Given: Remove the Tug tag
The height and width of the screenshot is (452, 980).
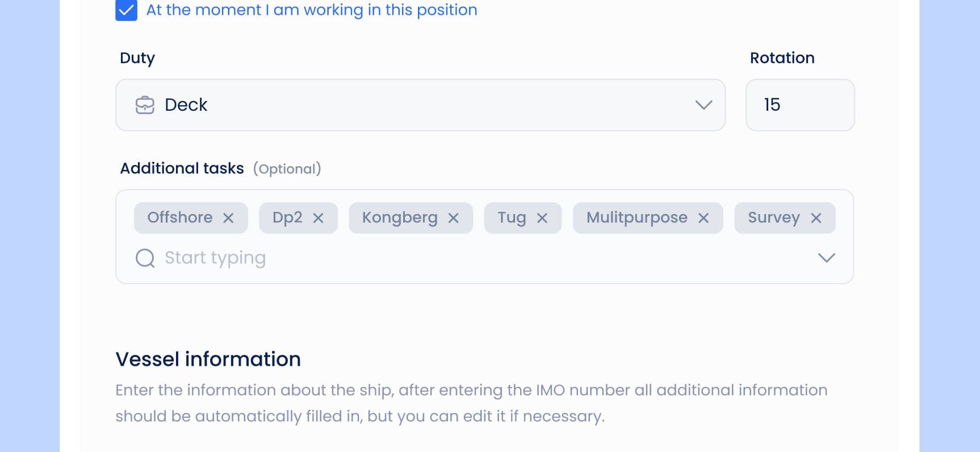Looking at the screenshot, I should 542,218.
